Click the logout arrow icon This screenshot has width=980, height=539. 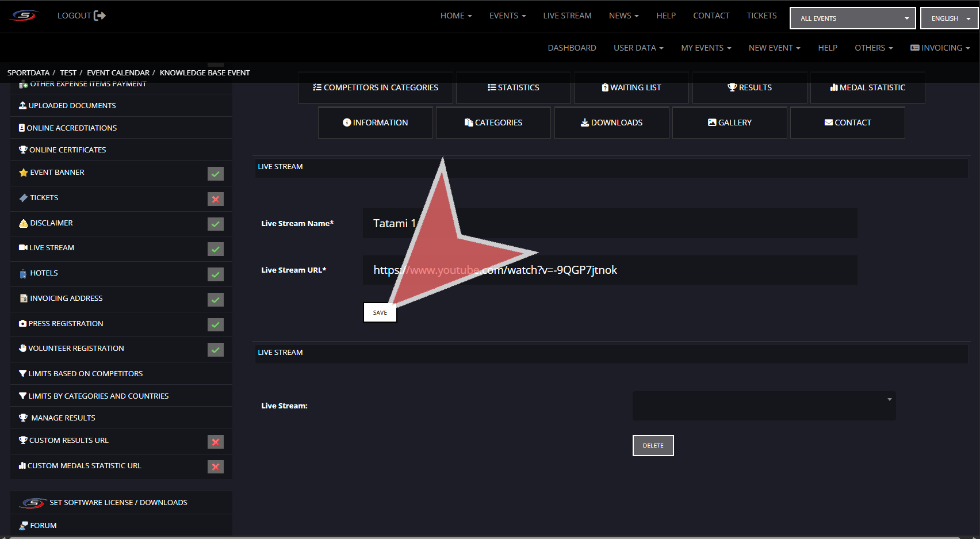[x=99, y=16]
